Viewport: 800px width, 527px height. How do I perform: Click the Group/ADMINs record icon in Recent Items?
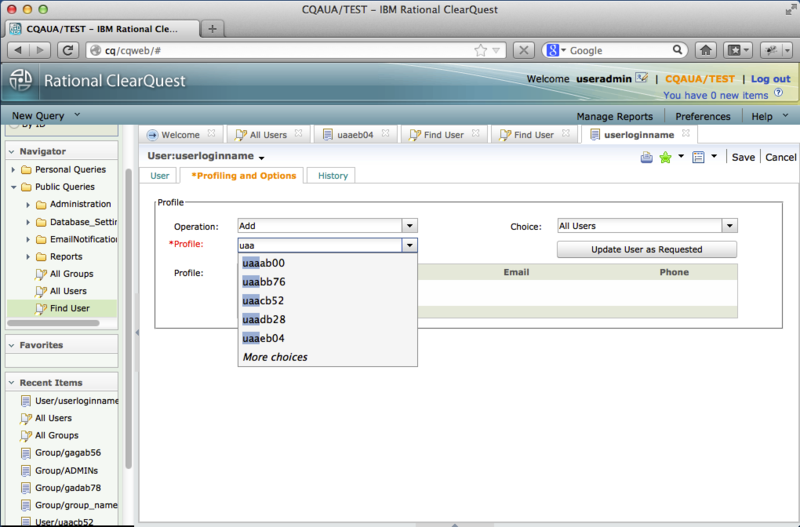26,470
